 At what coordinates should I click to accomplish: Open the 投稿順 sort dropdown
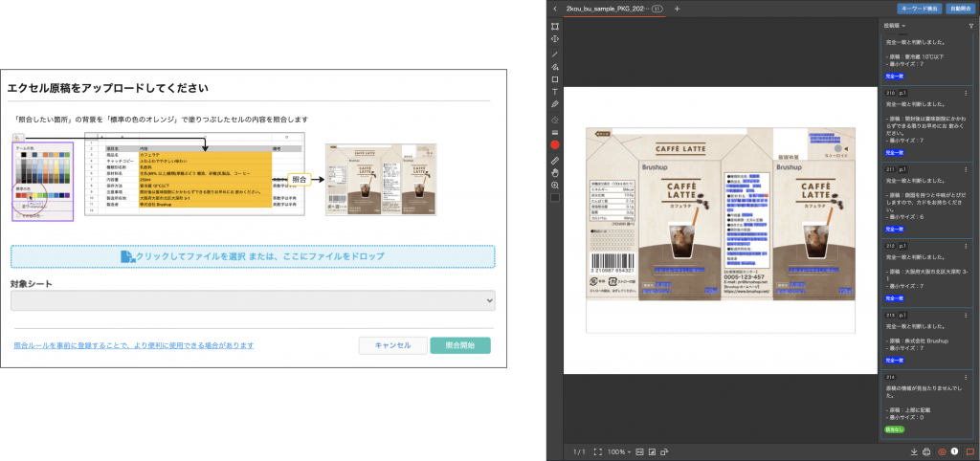[x=895, y=26]
